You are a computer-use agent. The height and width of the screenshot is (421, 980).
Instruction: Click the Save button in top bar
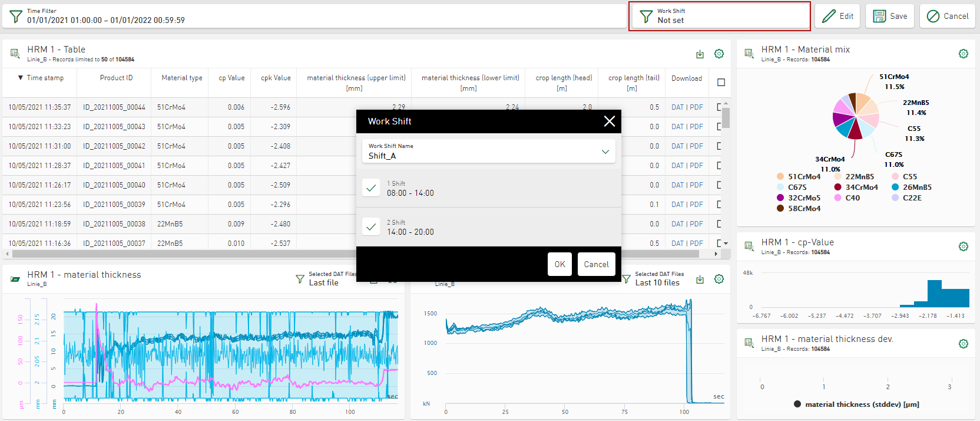(889, 16)
